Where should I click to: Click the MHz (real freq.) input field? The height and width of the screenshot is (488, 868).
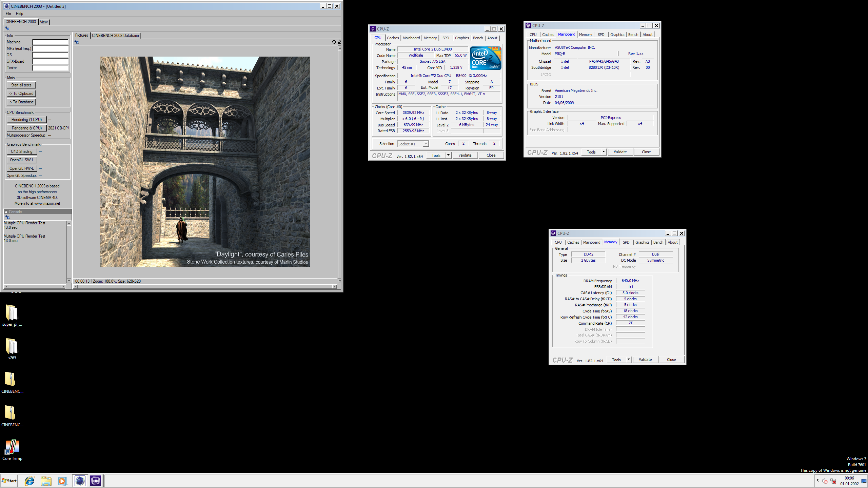pyautogui.click(x=50, y=48)
